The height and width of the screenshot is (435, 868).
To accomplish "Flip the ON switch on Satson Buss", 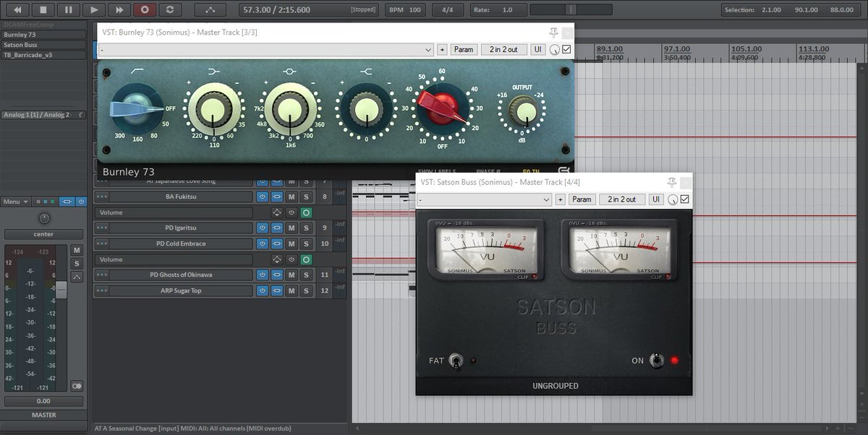I will [x=656, y=360].
